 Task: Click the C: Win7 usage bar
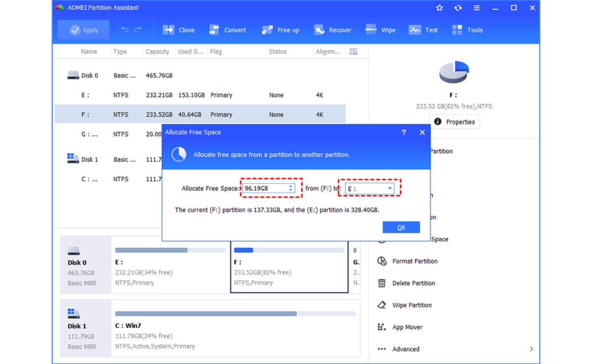[236, 314]
